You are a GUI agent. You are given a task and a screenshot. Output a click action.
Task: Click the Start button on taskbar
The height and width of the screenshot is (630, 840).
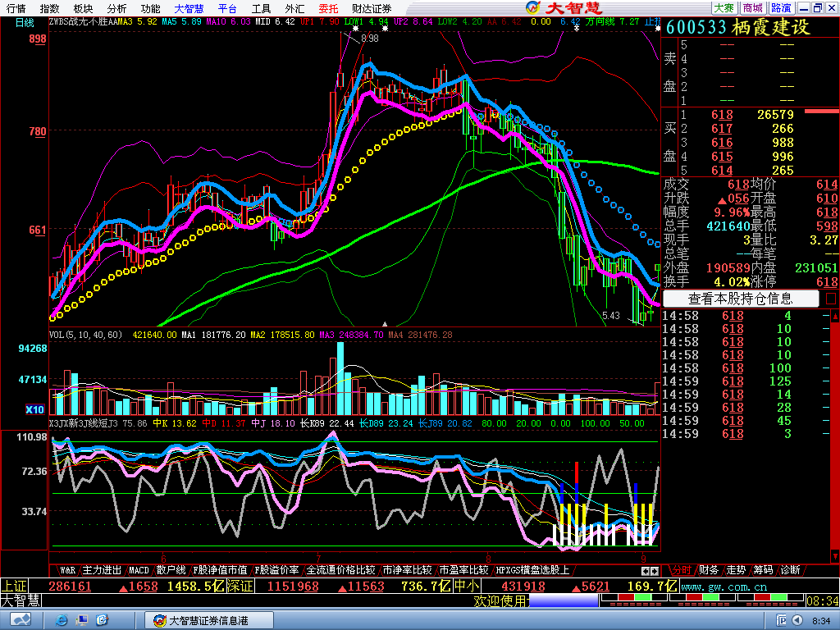(21, 620)
